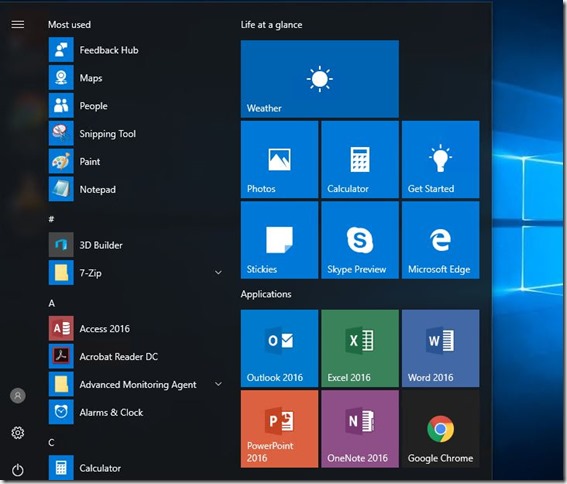
Task: Open the Calculator tile
Action: [x=360, y=160]
